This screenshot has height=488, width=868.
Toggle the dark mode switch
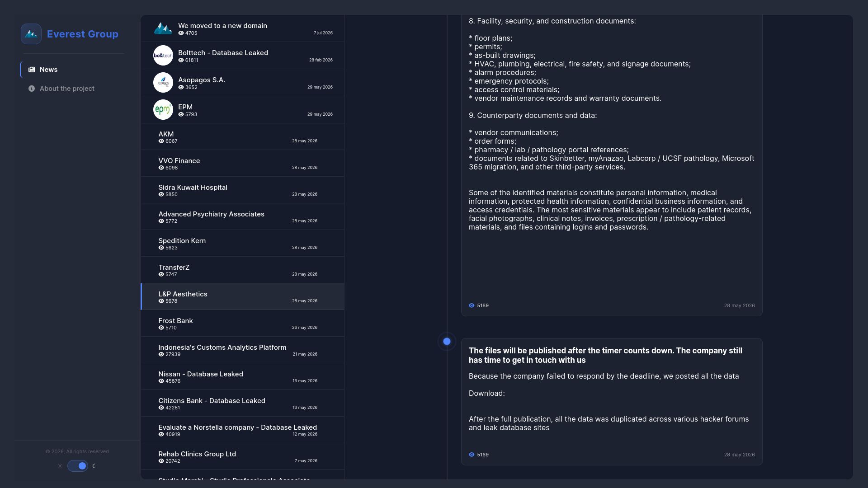click(x=78, y=466)
